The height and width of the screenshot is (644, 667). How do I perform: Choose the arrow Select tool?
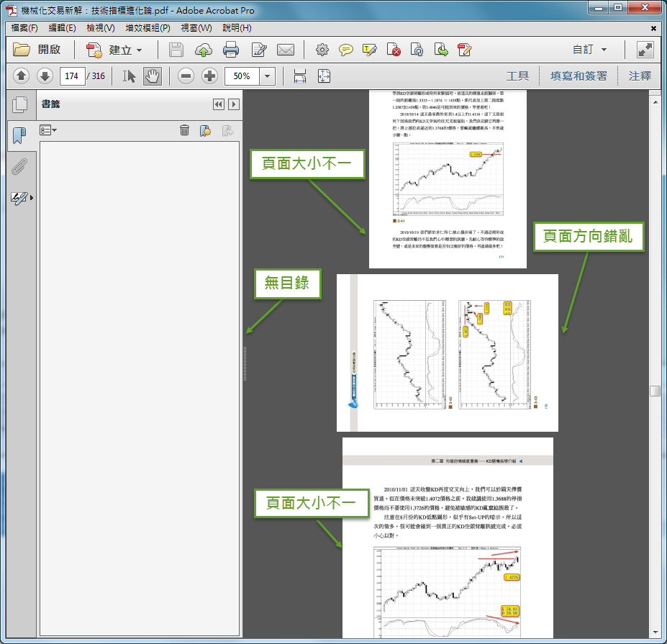pyautogui.click(x=130, y=76)
